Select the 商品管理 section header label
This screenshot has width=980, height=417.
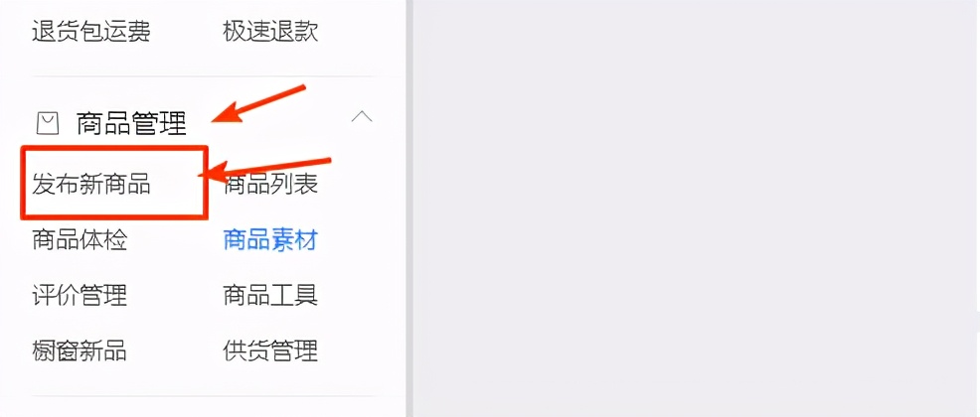click(132, 123)
